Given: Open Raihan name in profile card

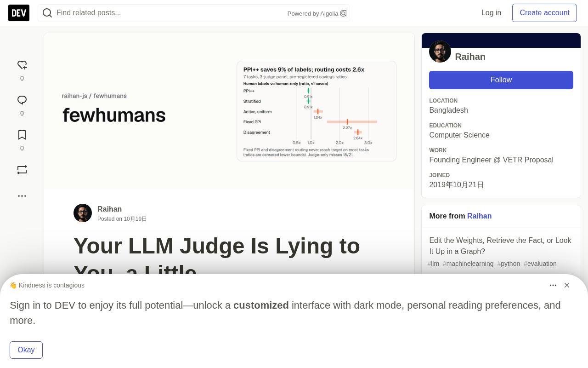Looking at the screenshot, I should [x=470, y=57].
